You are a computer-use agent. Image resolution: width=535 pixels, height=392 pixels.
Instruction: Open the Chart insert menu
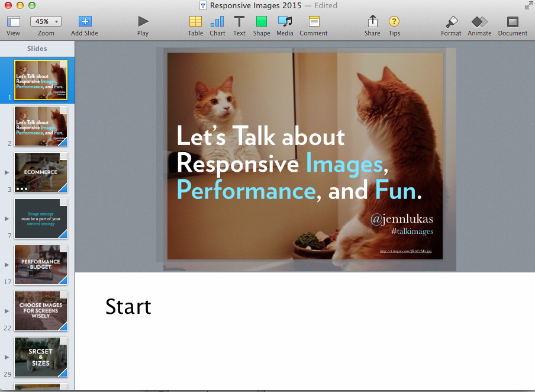(217, 22)
